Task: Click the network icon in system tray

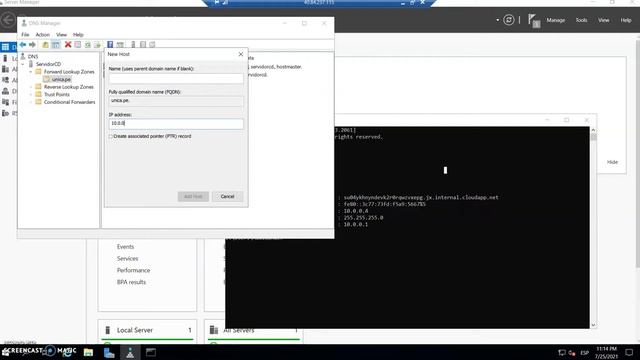Action: tap(562, 353)
